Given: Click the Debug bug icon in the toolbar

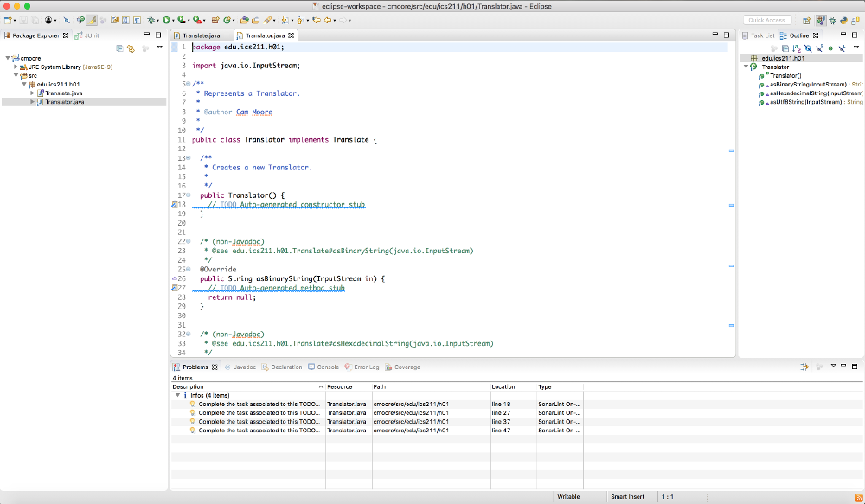Looking at the screenshot, I should click(151, 19).
